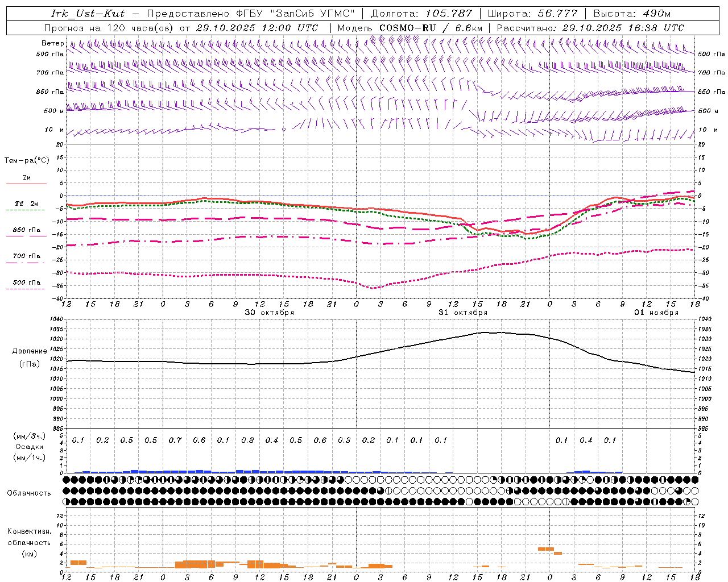Click the '01 ноября' date label
This screenshot has height=582, width=728.
(x=656, y=313)
